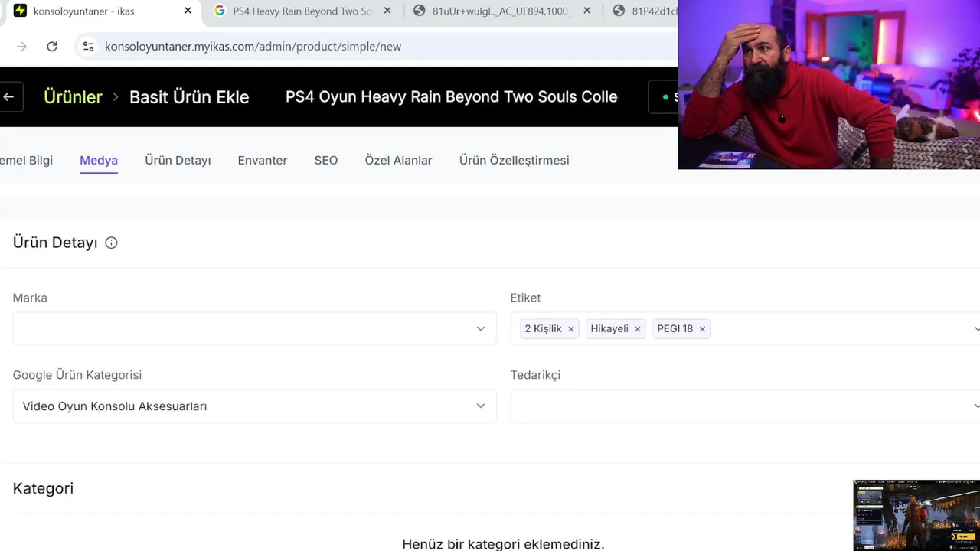The height and width of the screenshot is (551, 980).
Task: Switch to the Medya section tab
Action: coord(99,160)
